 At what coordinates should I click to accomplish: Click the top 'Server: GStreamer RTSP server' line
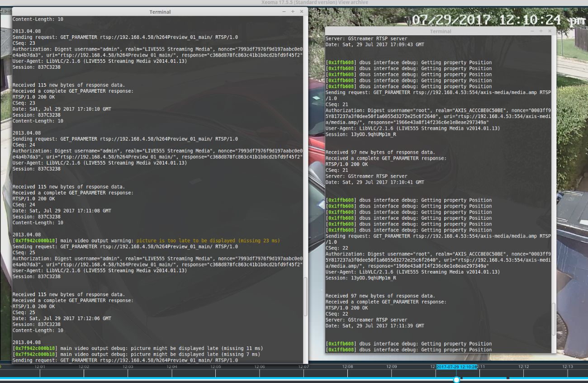tap(366, 39)
